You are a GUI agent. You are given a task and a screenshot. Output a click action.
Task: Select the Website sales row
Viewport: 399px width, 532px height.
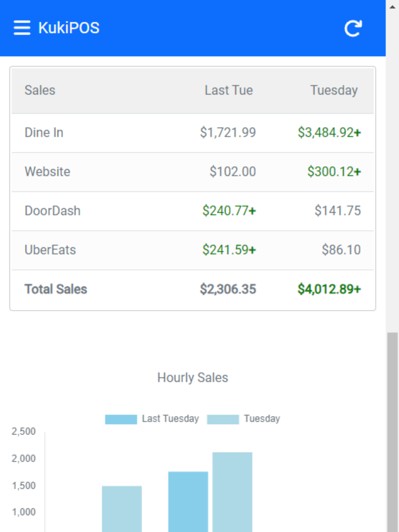192,172
